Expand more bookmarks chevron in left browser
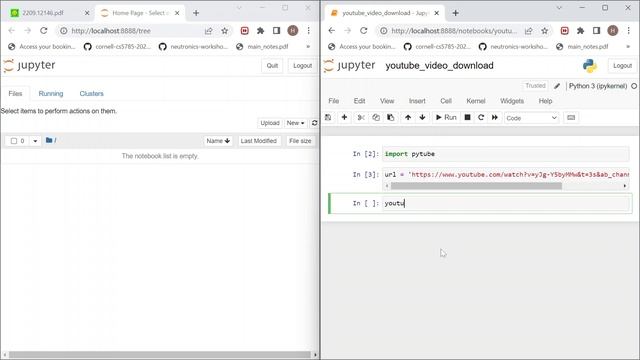This screenshot has width=640, height=360. pos(308,47)
